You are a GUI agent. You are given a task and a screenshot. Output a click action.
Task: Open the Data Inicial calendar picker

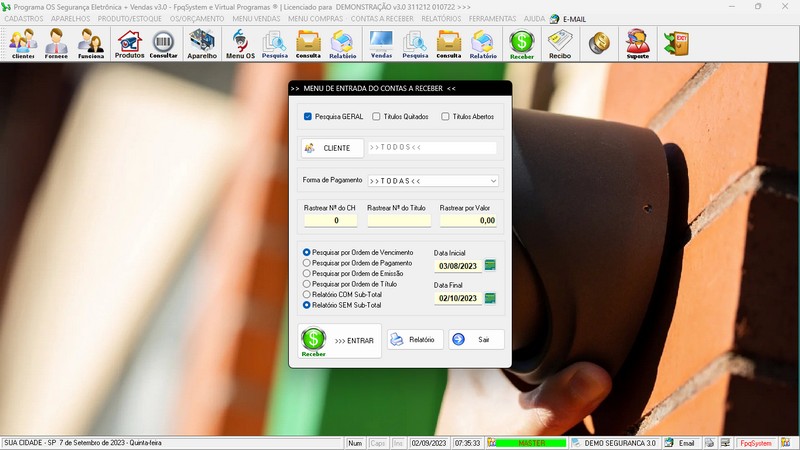pos(490,265)
